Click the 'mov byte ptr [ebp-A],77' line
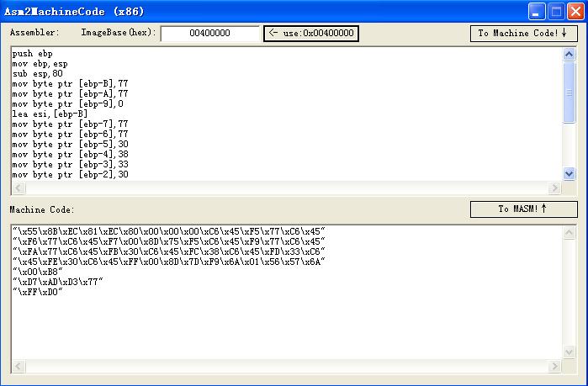 coord(70,94)
